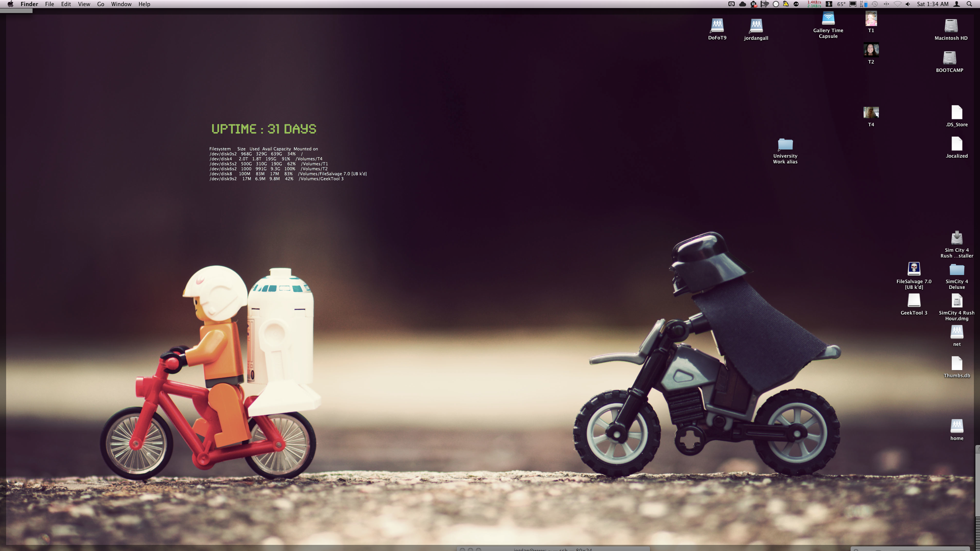Click the Sat 1:34 AM clock
This screenshot has width=980, height=551.
933,4
